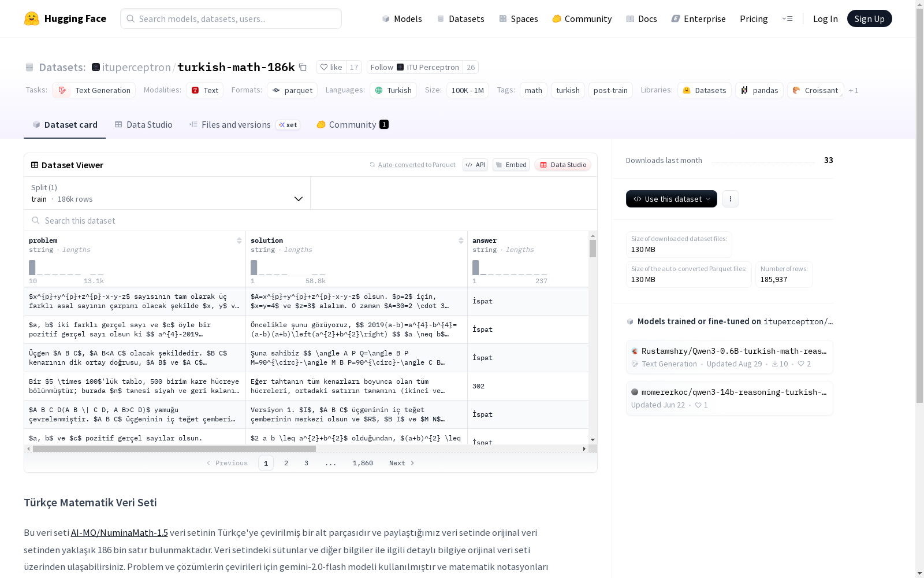Open the Rustamshry Qwen3-0.6B model card

click(x=729, y=357)
